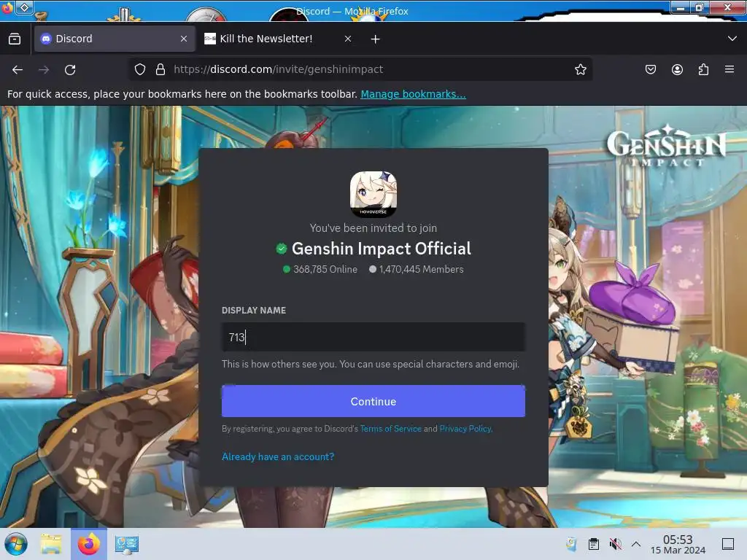Select Firefox in the taskbar

click(89, 544)
